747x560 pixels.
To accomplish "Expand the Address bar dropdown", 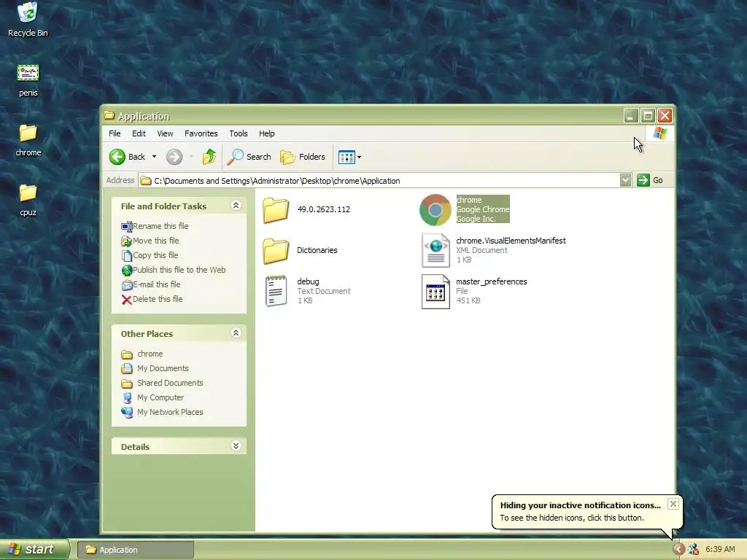I will click(625, 180).
